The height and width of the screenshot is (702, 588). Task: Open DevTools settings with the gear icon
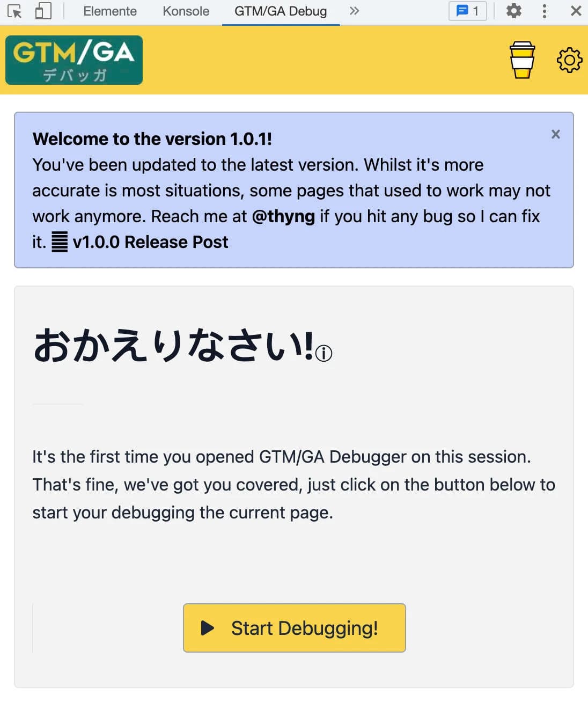point(513,11)
